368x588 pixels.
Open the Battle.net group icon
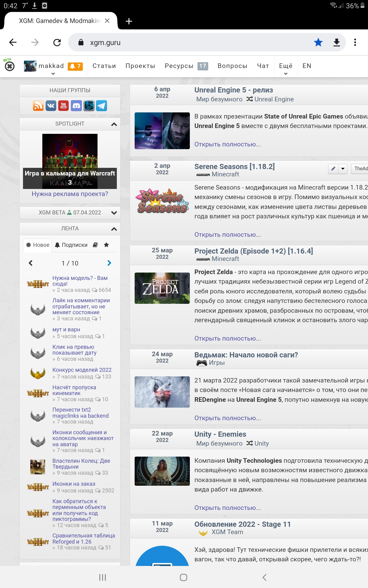point(89,106)
